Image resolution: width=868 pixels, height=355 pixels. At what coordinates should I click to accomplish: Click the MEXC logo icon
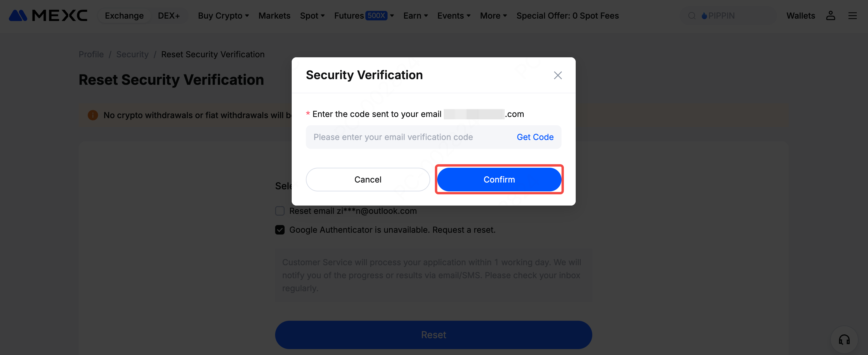point(18,15)
